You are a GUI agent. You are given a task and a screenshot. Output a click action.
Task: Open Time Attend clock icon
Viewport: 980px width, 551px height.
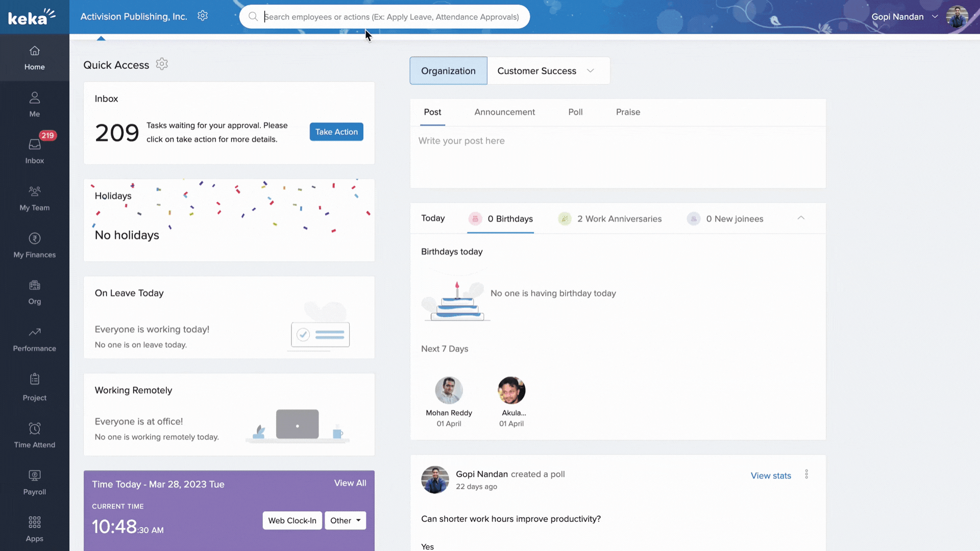(x=34, y=429)
